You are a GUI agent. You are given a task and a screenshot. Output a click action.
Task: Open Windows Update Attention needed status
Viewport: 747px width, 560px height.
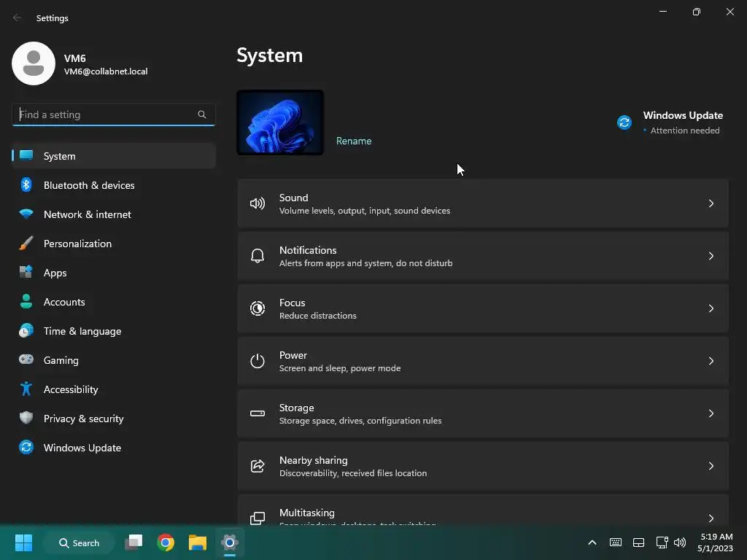685,131
